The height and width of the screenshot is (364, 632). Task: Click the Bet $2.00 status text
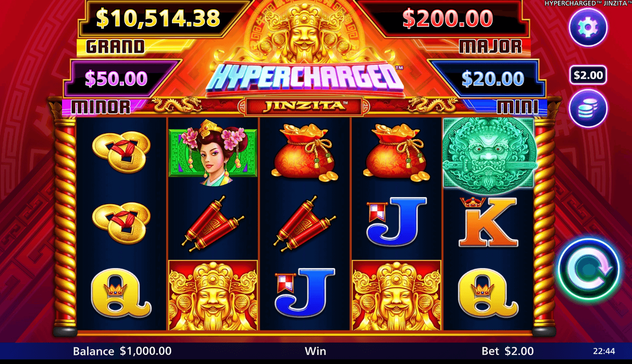click(508, 351)
